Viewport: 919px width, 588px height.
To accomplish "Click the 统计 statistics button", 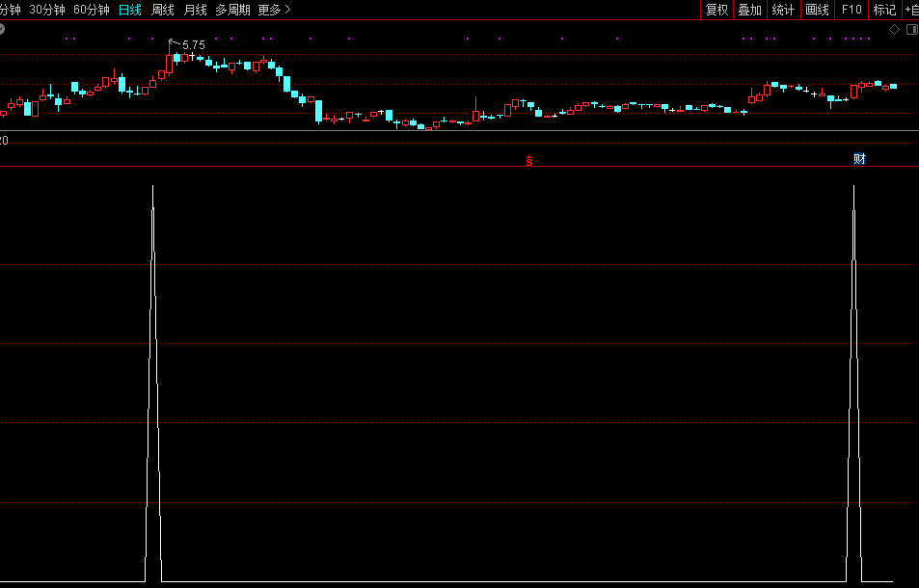I will pyautogui.click(x=783, y=10).
